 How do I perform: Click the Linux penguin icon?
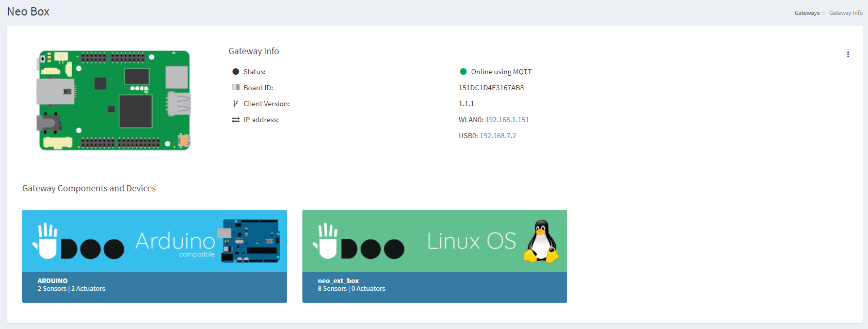[x=541, y=241]
